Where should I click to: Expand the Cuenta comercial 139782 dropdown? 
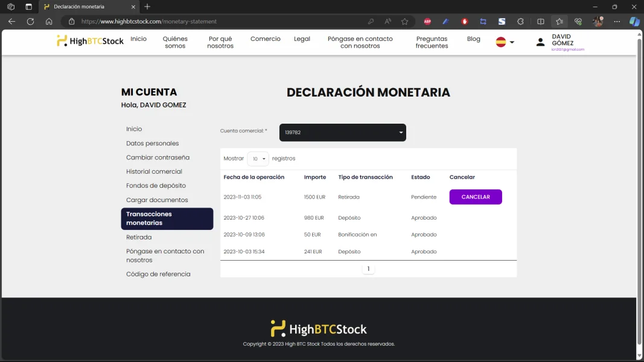pos(342,133)
